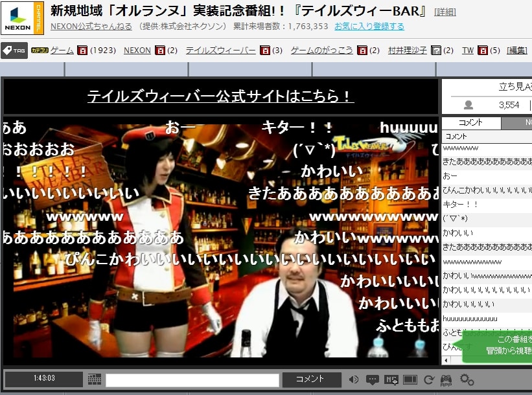Open the ゲームのがっこう tag link

tap(321, 51)
